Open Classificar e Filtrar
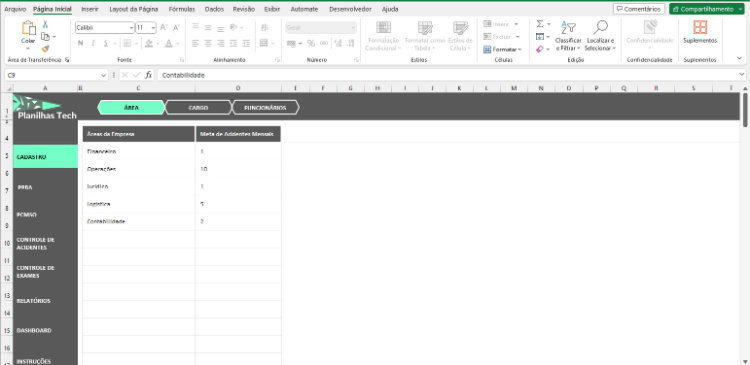750x365 pixels. point(568,36)
